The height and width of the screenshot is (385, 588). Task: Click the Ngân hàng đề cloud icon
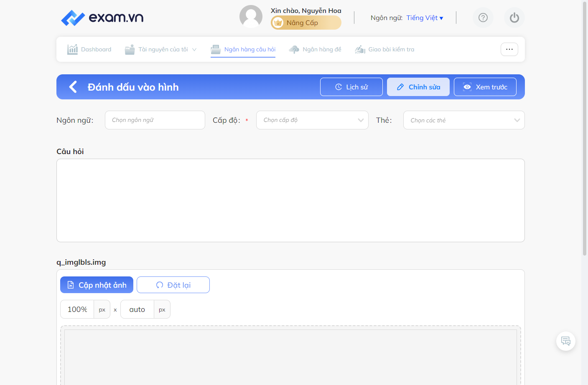pyautogui.click(x=294, y=49)
